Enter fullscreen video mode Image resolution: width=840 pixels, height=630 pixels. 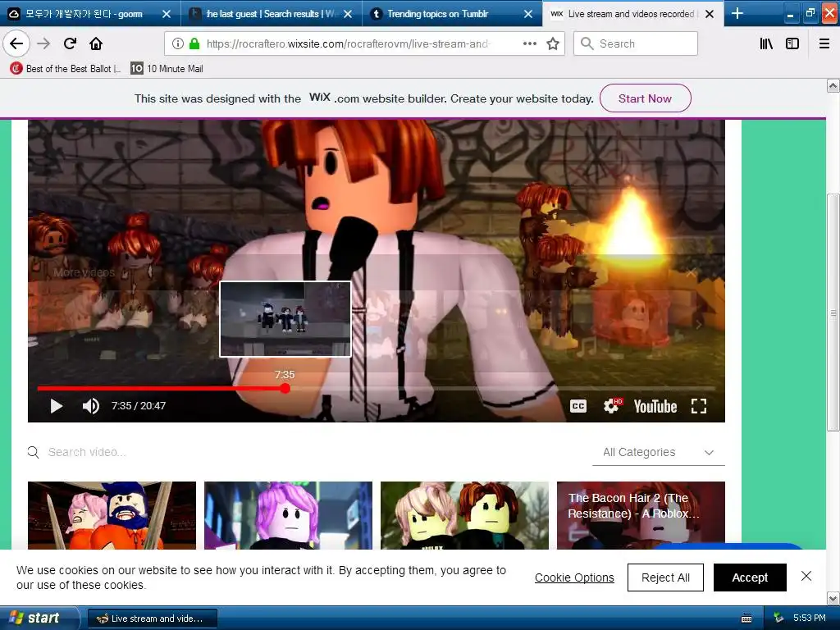(x=699, y=406)
